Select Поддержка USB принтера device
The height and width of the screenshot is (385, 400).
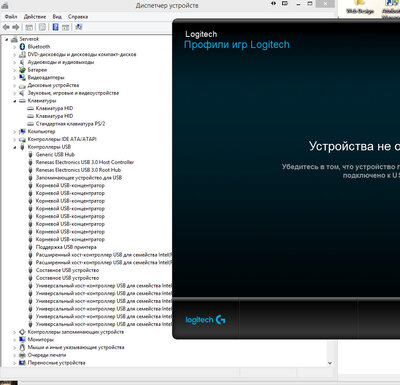coord(66,247)
